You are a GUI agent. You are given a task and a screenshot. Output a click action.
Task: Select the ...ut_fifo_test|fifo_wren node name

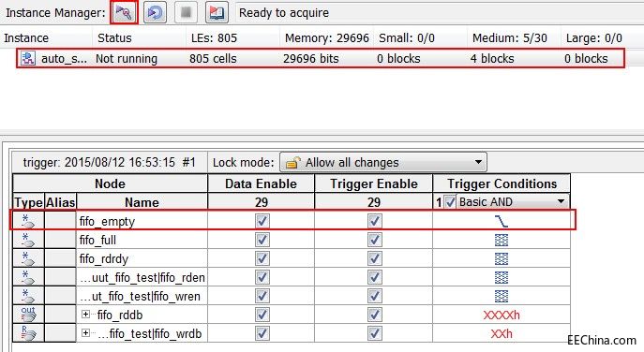(140, 296)
